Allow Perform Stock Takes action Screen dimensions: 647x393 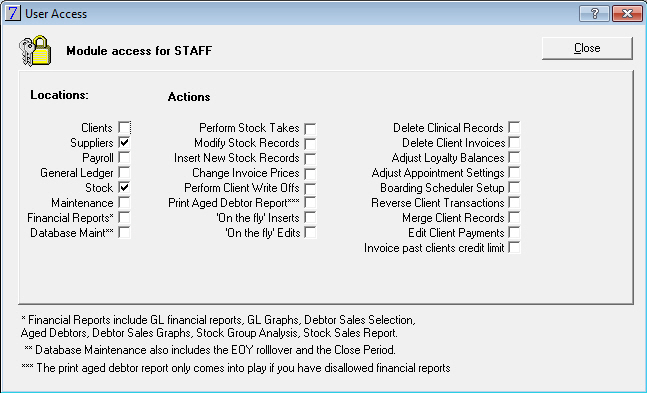(x=310, y=128)
